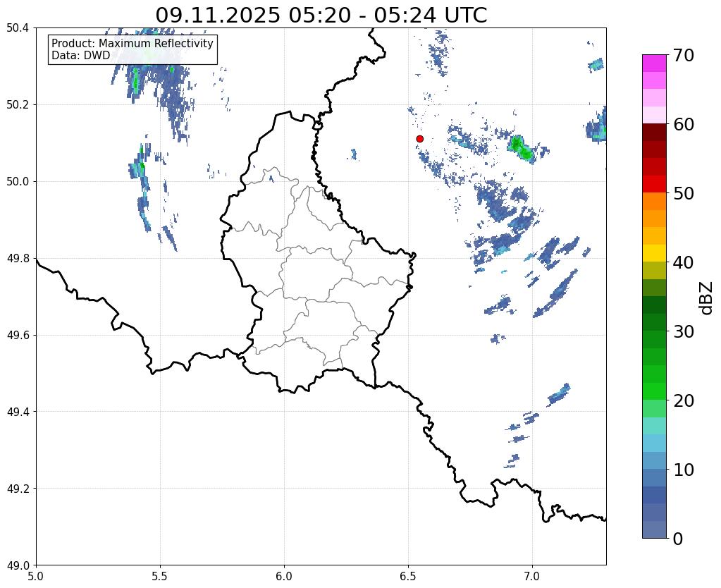Click the green radar echo east of marker
Screen dimensions: 721x588
(x=521, y=147)
